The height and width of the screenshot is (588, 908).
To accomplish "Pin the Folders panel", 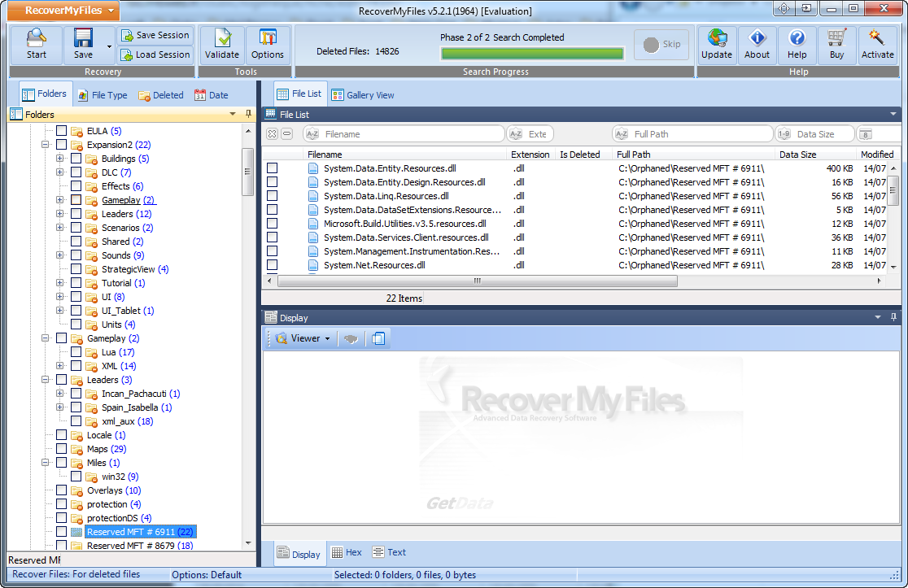I will click(248, 114).
